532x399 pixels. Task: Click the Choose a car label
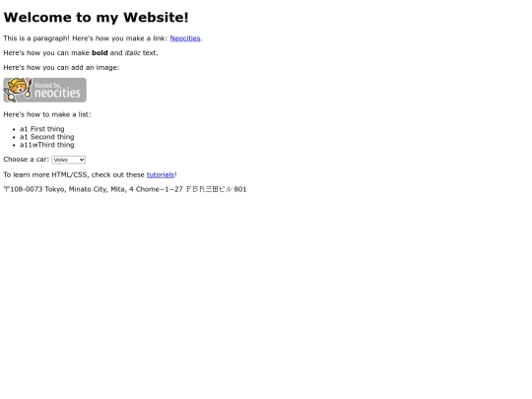[x=27, y=160]
